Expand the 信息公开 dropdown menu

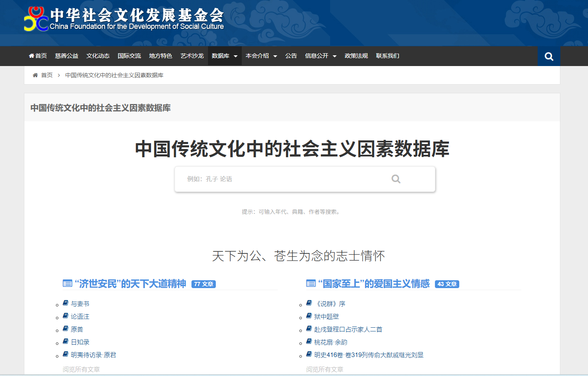[x=321, y=56]
